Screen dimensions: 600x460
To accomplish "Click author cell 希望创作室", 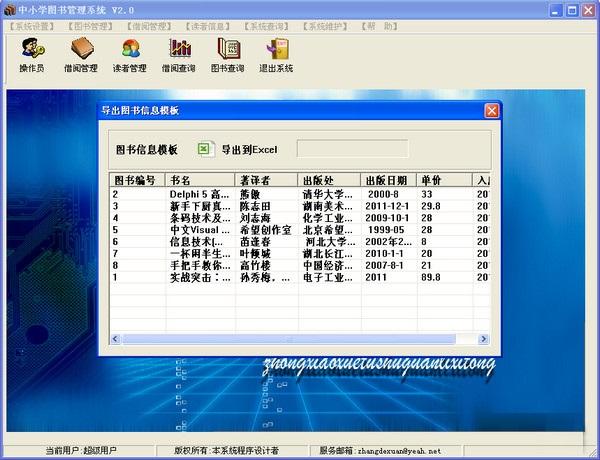I will pos(266,230).
